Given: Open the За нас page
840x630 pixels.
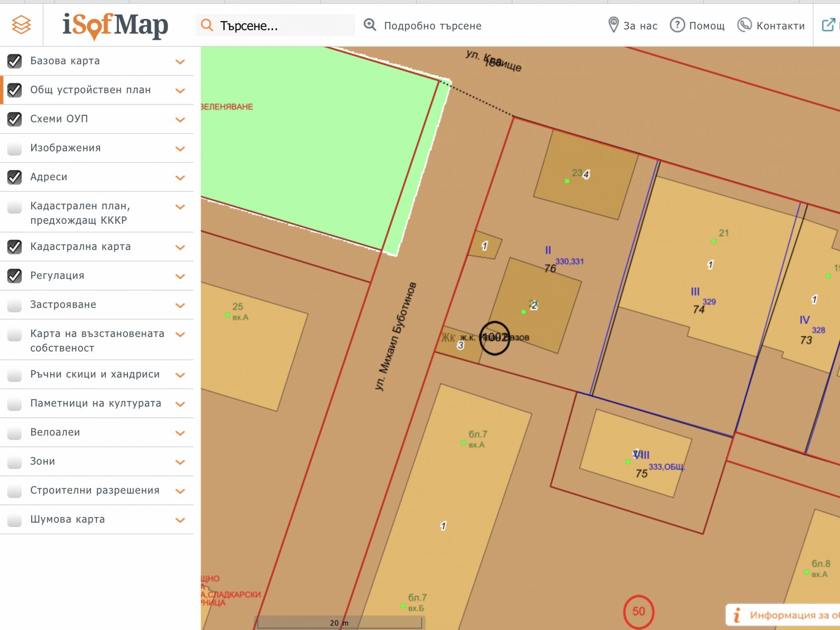Looking at the screenshot, I should click(640, 26).
